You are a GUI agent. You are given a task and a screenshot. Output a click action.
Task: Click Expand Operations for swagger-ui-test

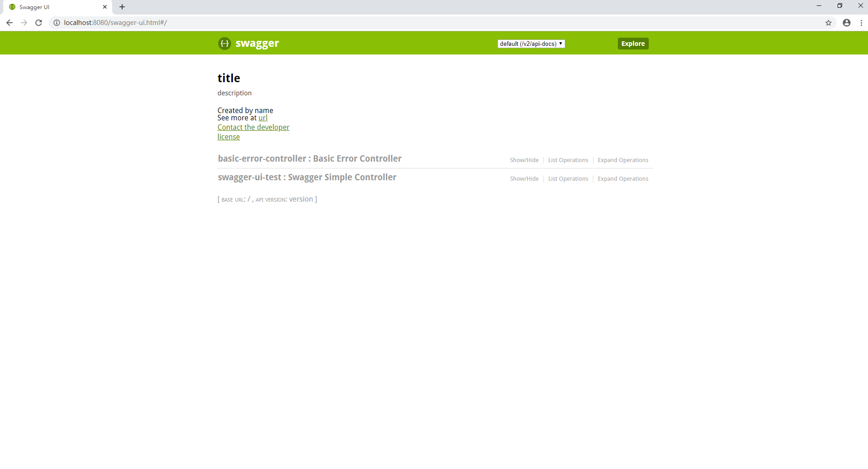(x=623, y=179)
